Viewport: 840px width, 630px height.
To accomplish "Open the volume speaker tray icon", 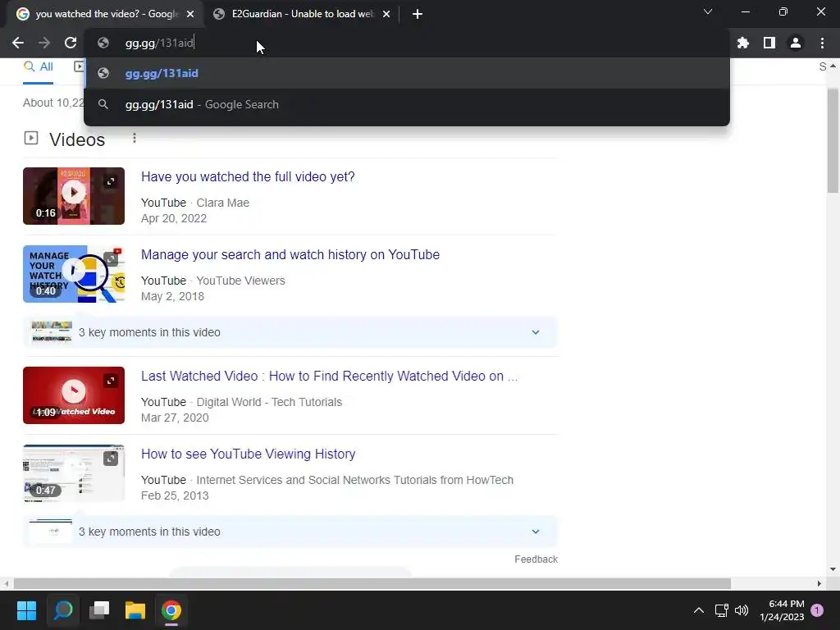I will click(x=742, y=610).
